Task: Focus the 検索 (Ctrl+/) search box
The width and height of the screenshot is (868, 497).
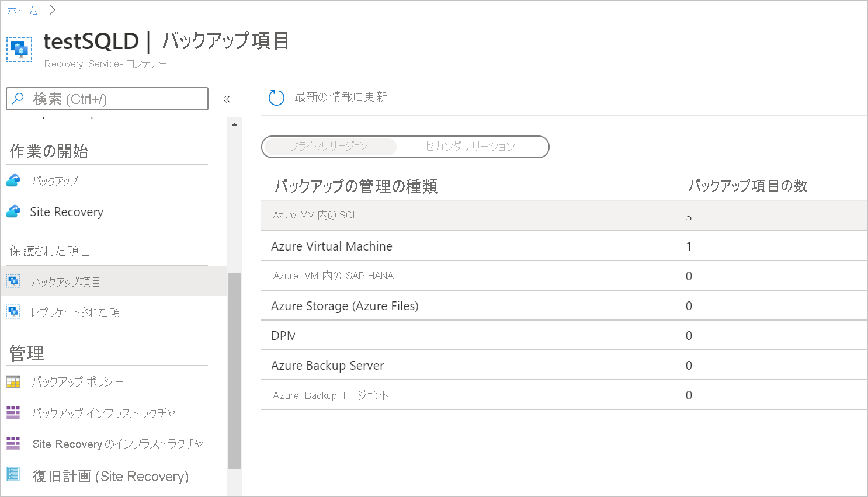Action: tap(107, 99)
